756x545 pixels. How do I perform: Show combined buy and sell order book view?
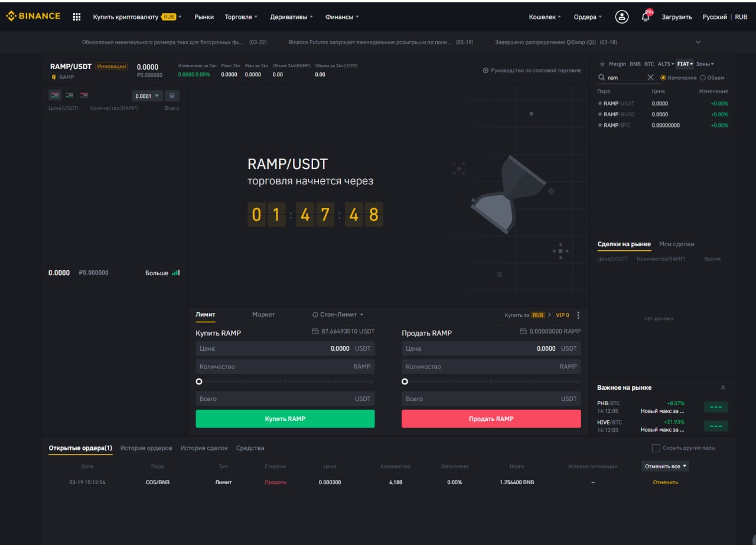click(x=55, y=95)
